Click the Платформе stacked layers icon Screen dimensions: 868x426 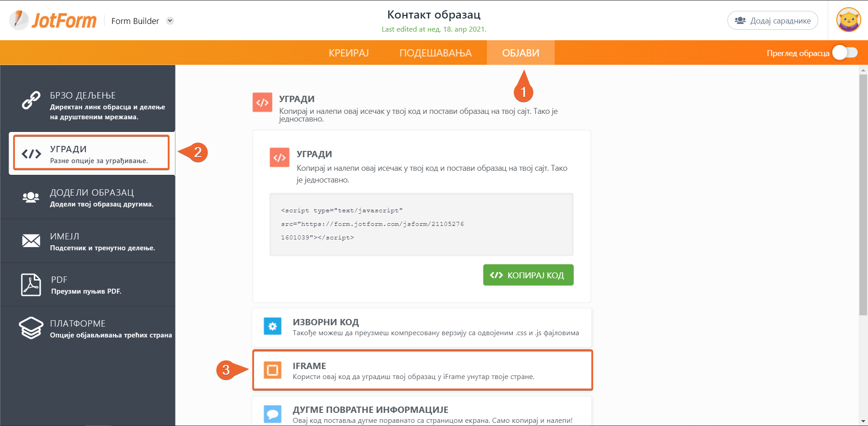pyautogui.click(x=31, y=328)
